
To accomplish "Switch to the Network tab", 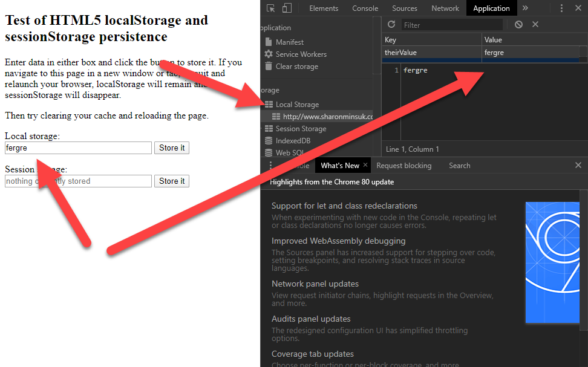I will click(445, 8).
